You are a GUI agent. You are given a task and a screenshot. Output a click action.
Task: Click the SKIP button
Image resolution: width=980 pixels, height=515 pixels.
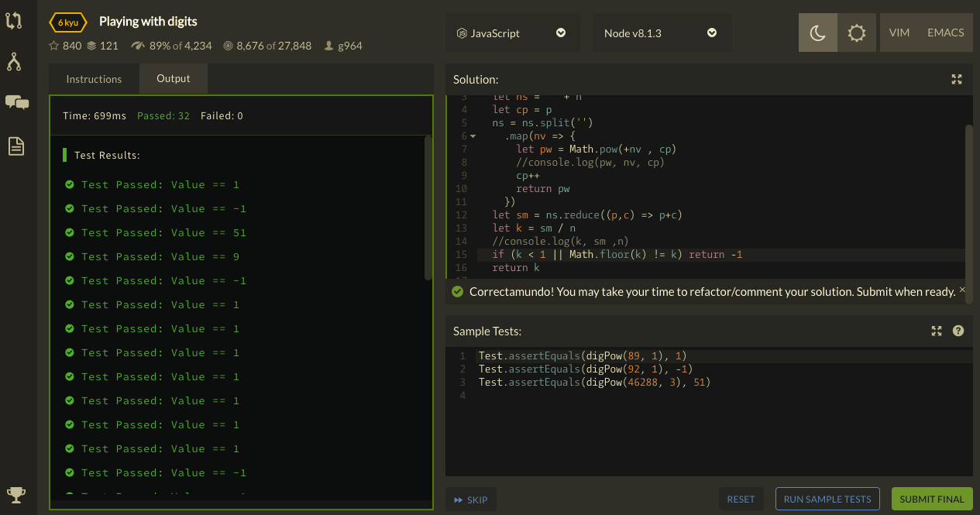(x=471, y=500)
